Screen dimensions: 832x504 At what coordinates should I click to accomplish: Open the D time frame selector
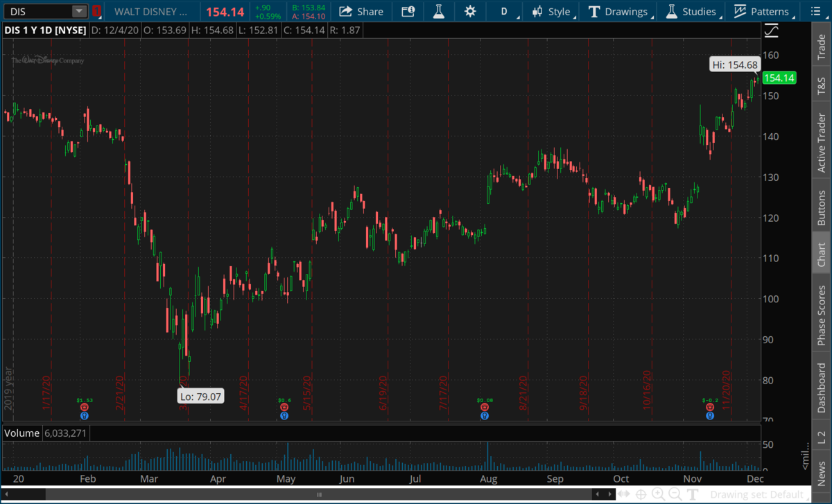[x=504, y=11]
